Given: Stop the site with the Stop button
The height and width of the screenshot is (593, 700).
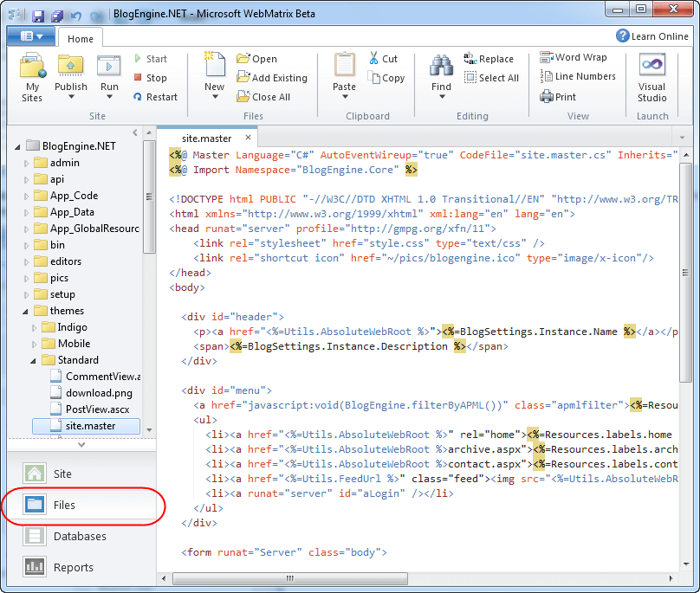Looking at the screenshot, I should 151,78.
